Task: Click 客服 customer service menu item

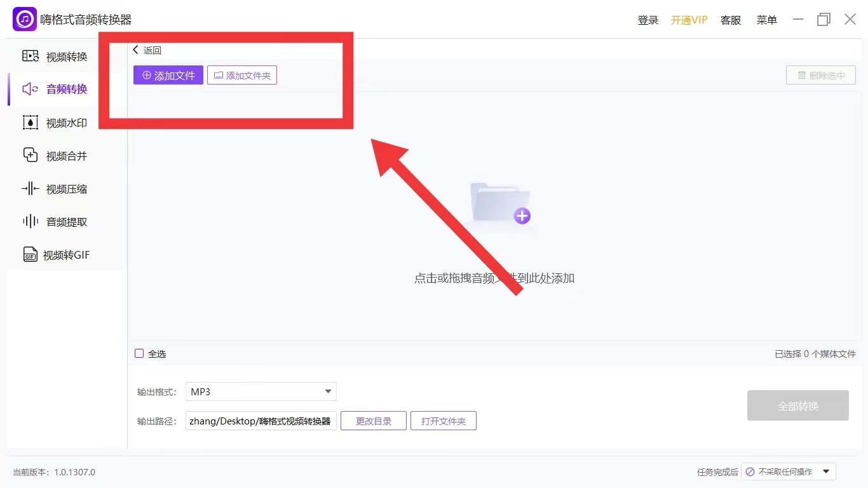Action: (731, 20)
